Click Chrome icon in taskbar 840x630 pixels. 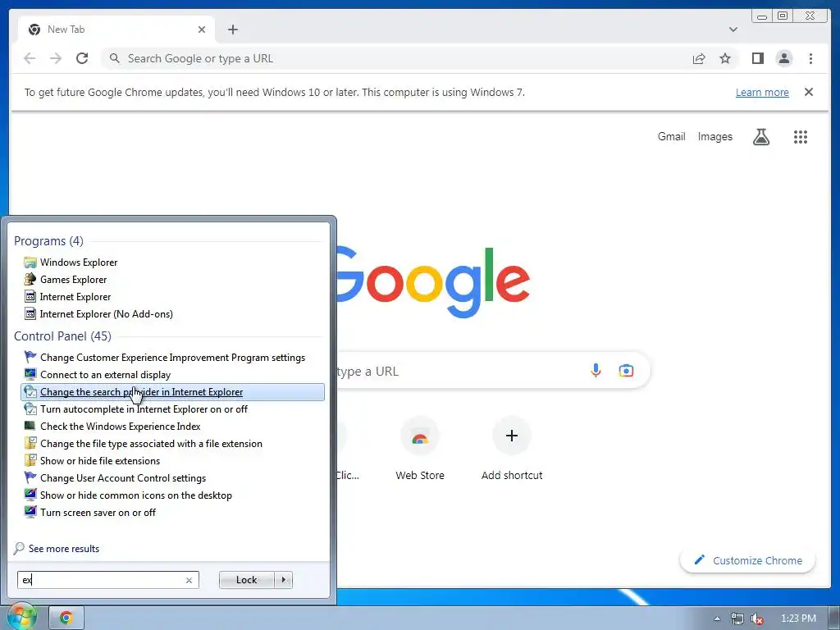click(x=66, y=618)
